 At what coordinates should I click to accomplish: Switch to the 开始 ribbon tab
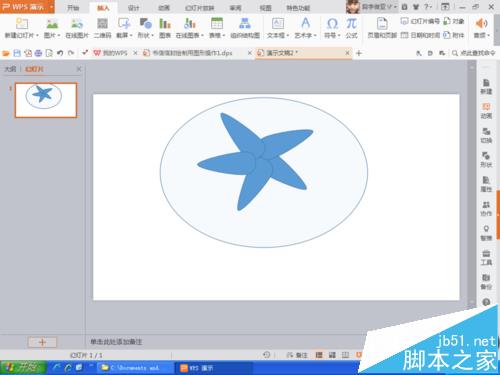[x=73, y=8]
